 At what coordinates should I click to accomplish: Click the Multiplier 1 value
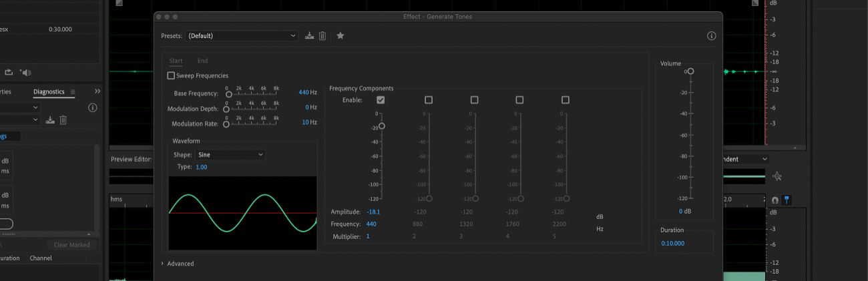[368, 237]
